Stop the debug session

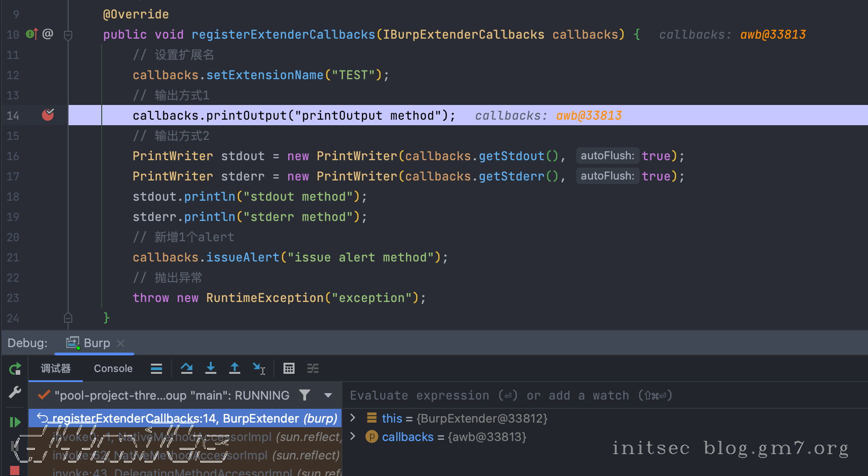click(x=15, y=470)
